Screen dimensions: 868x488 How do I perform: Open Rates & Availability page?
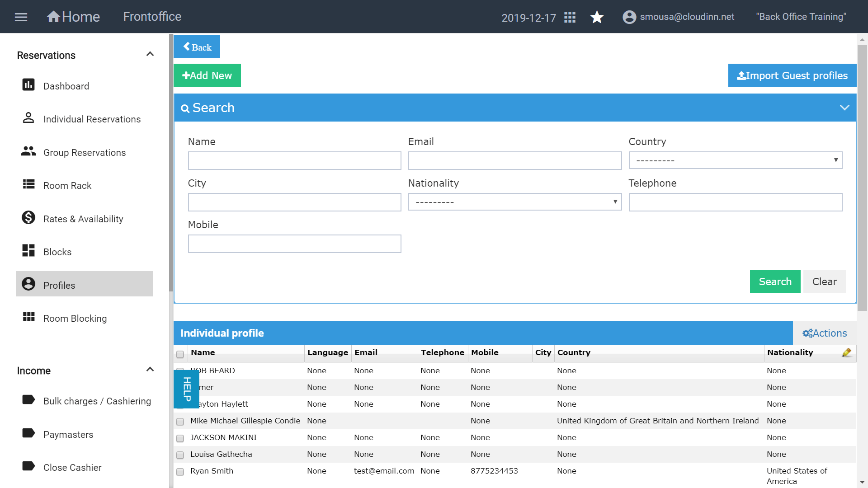[83, 219]
